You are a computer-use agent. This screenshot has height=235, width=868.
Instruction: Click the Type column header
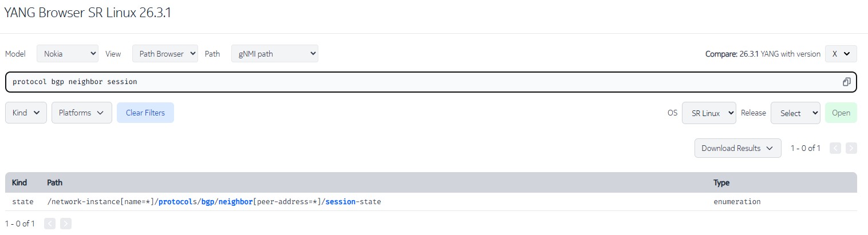pyautogui.click(x=721, y=183)
